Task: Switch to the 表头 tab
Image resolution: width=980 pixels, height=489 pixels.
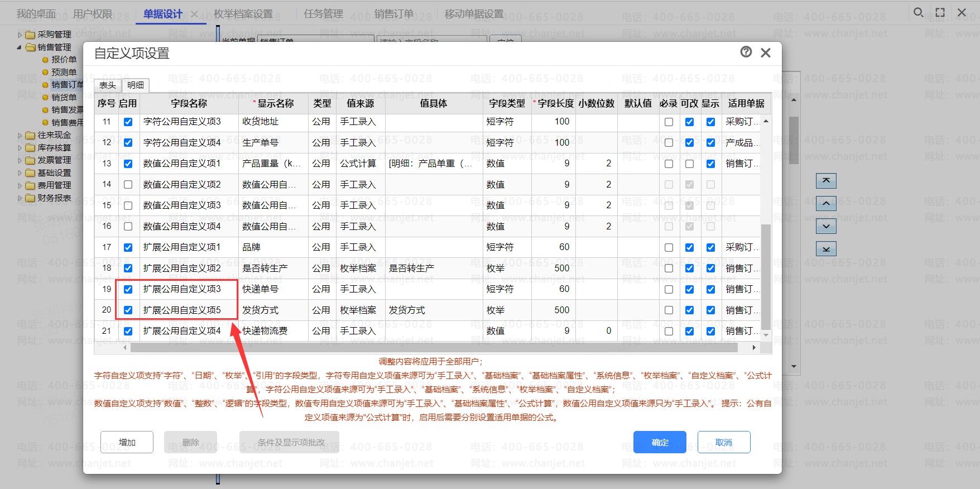Action: [108, 85]
